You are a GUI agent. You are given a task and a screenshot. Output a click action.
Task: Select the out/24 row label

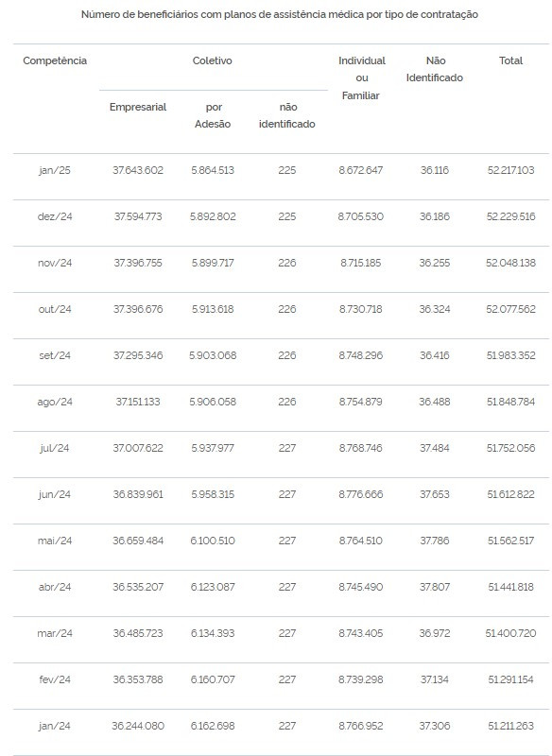[x=55, y=309]
